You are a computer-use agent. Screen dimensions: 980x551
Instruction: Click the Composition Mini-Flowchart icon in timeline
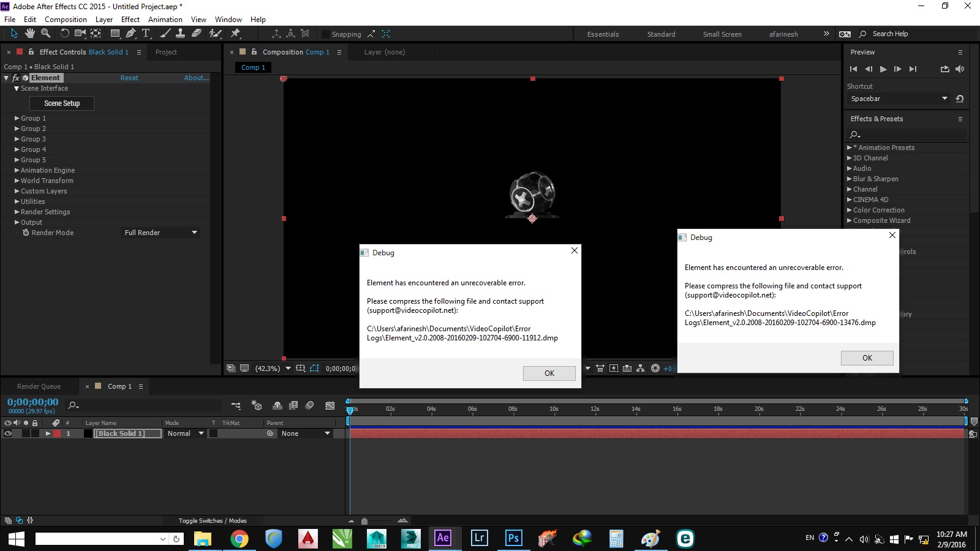click(x=236, y=405)
